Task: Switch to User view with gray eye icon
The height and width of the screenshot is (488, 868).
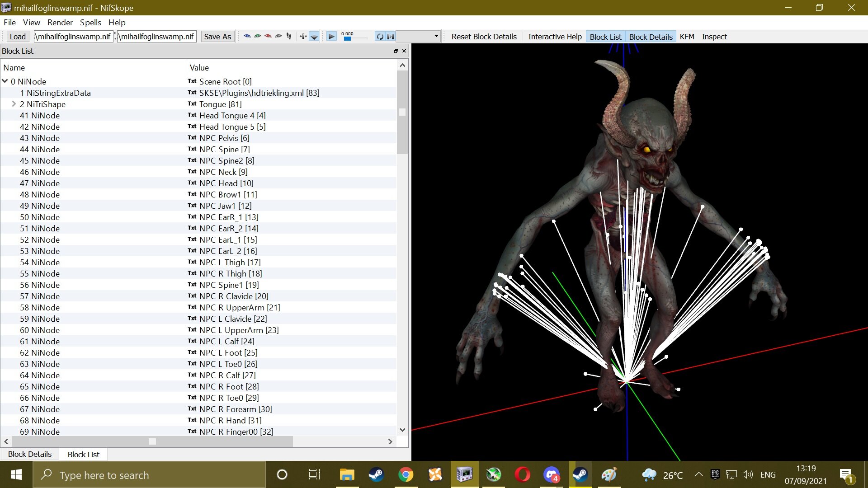Action: [x=278, y=36]
